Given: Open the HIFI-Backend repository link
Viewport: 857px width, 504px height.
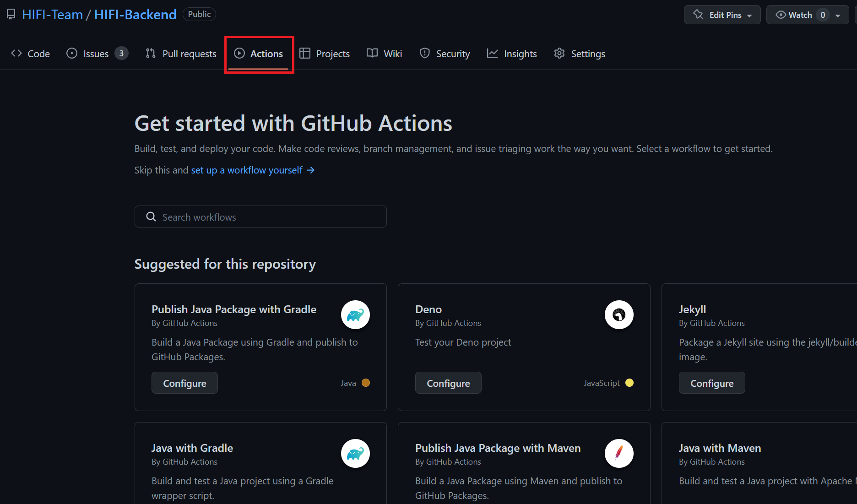Looking at the screenshot, I should (x=135, y=15).
